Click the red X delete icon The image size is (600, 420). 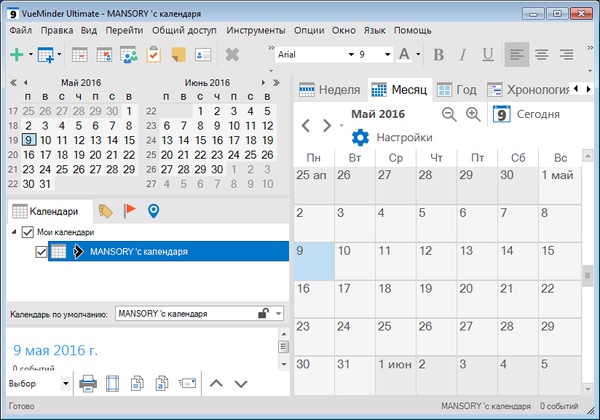(x=232, y=54)
